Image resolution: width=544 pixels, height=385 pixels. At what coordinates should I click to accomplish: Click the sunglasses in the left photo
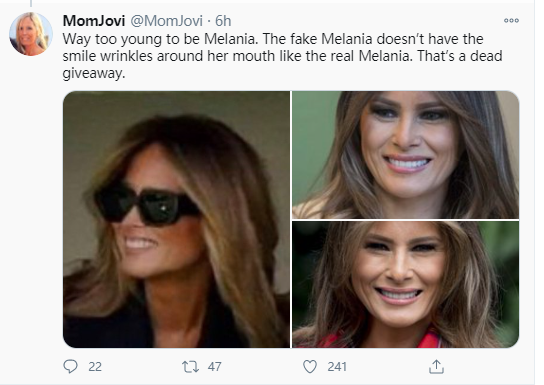147,205
